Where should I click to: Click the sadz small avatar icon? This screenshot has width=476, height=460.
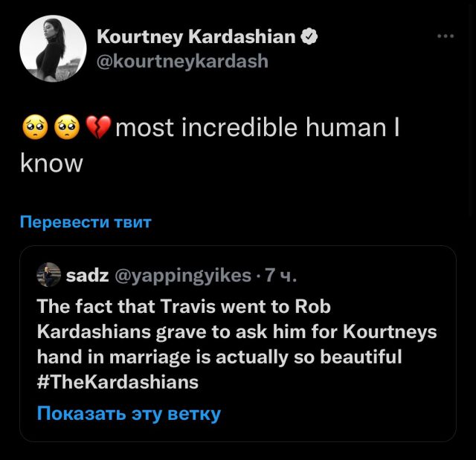49,276
